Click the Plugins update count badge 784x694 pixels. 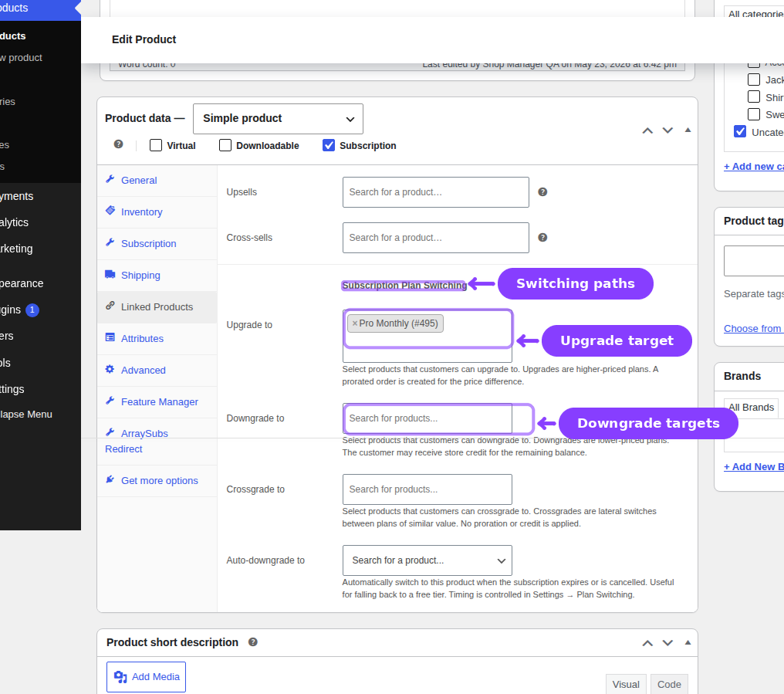(x=32, y=310)
